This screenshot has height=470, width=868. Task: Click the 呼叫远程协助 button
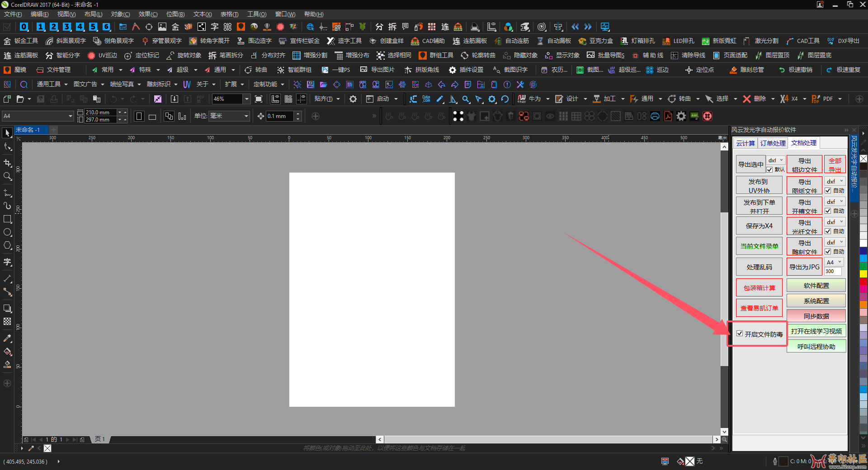(816, 347)
